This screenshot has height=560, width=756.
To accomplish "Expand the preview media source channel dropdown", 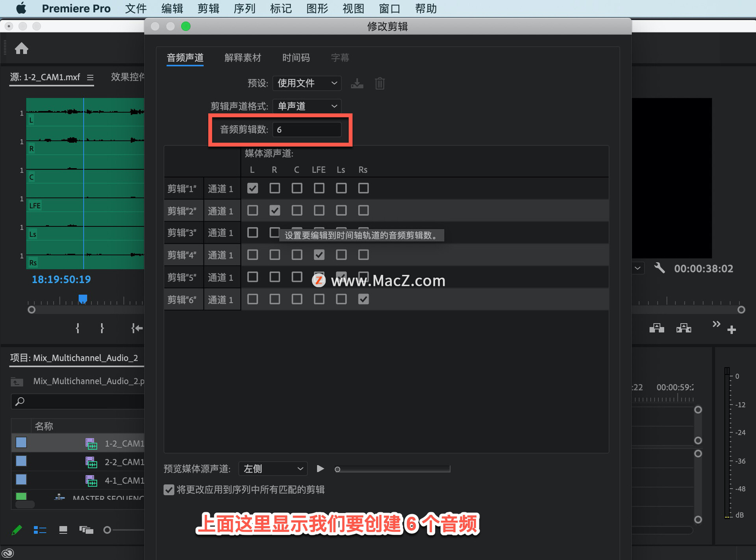I will click(273, 469).
